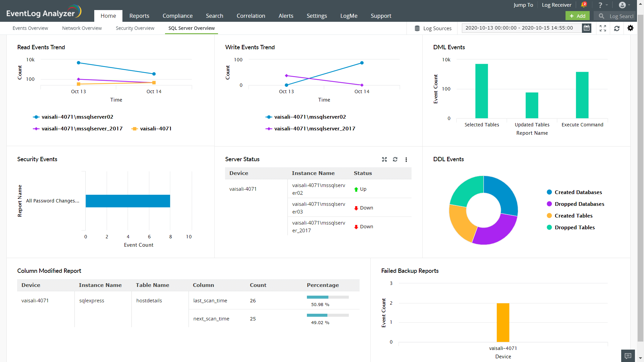Image resolution: width=644 pixels, height=362 pixels.
Task: Switch to Security Overview tab
Action: click(135, 28)
